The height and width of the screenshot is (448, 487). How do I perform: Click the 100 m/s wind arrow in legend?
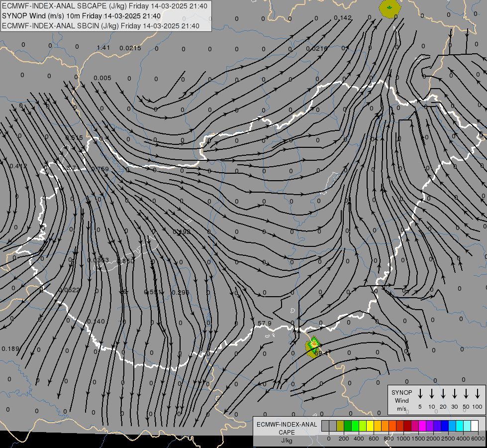478,394
